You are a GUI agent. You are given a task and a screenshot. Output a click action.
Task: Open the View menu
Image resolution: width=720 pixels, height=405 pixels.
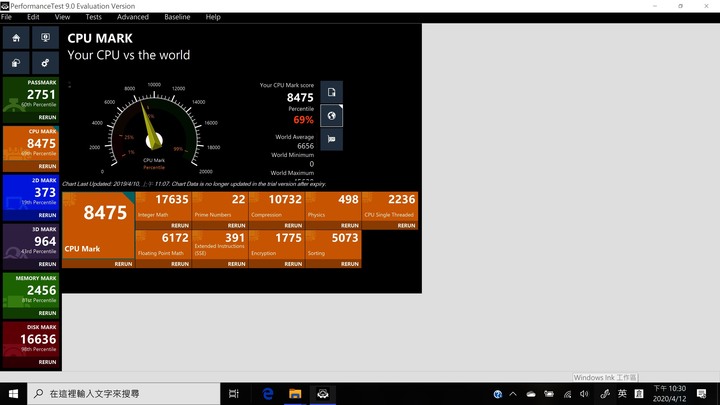pyautogui.click(x=62, y=17)
